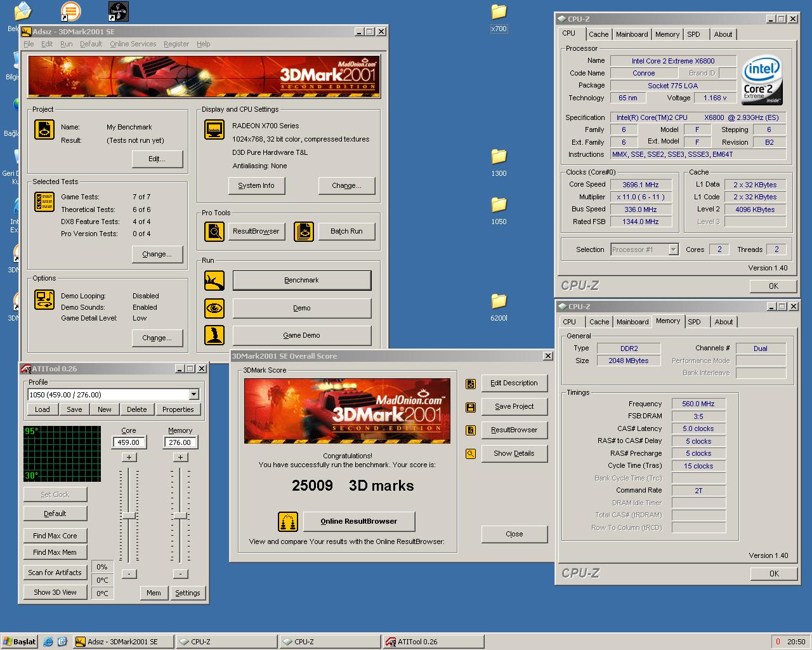Click OK in the bottom CPU-Z window
Viewport: 812px width, 650px height.
click(773, 573)
